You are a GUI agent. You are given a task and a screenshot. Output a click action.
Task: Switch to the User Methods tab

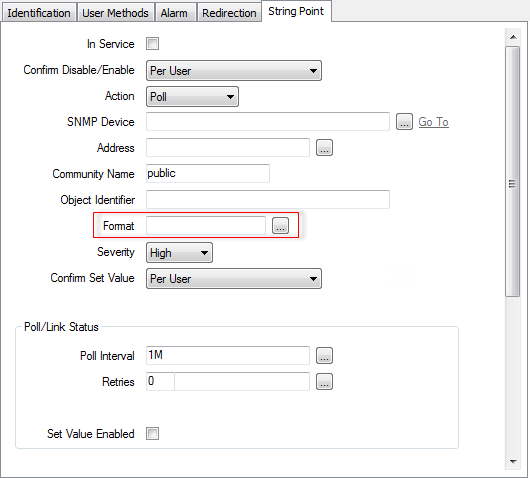tap(116, 13)
